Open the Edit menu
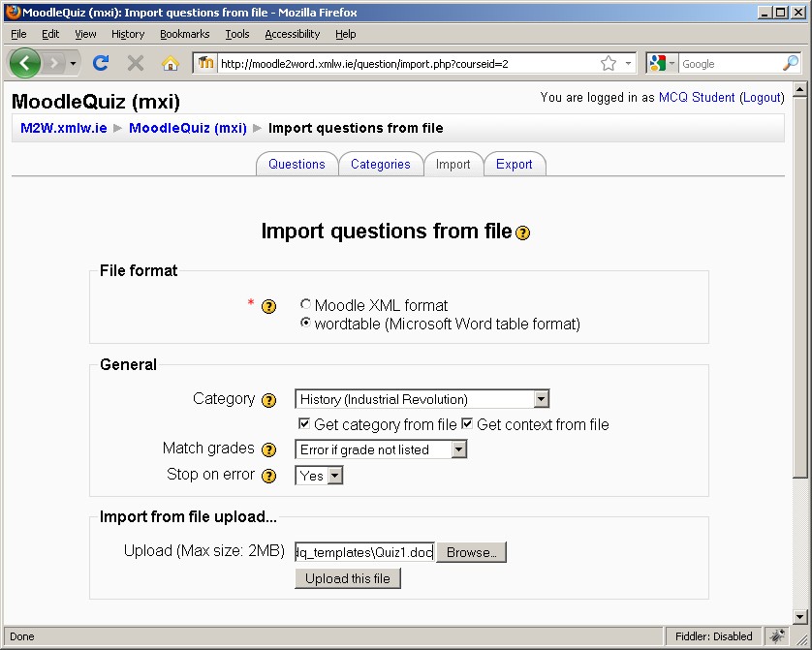 point(50,34)
